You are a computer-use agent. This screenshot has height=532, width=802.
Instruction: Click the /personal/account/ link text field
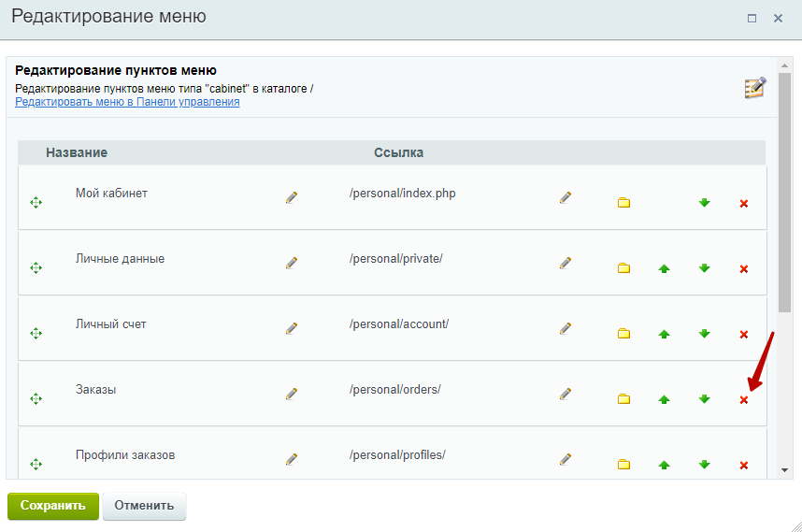tap(399, 324)
